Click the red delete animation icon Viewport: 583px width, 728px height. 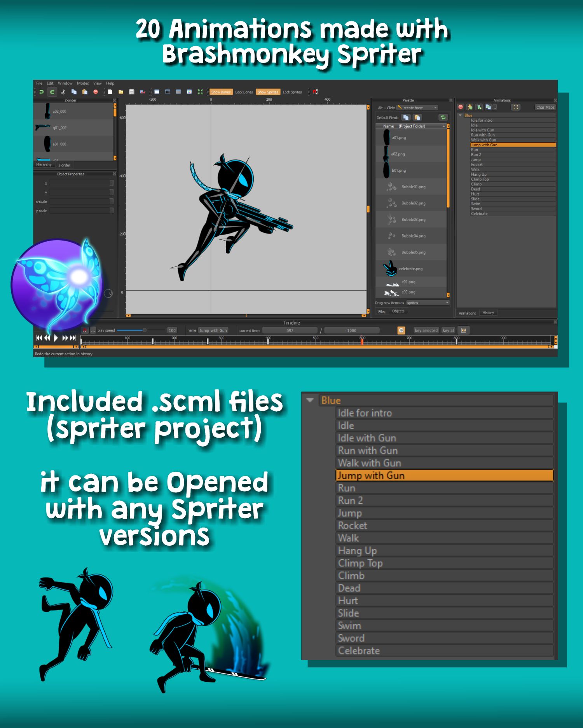click(x=461, y=107)
